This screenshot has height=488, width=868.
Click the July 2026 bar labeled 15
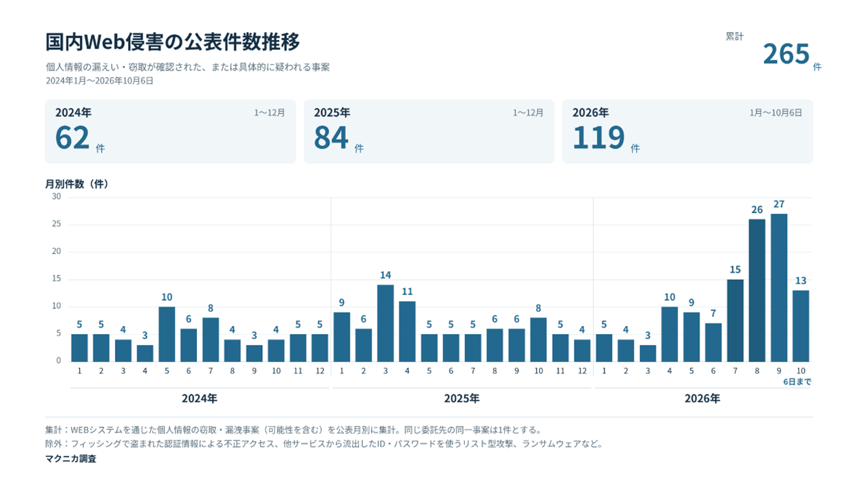(x=735, y=320)
